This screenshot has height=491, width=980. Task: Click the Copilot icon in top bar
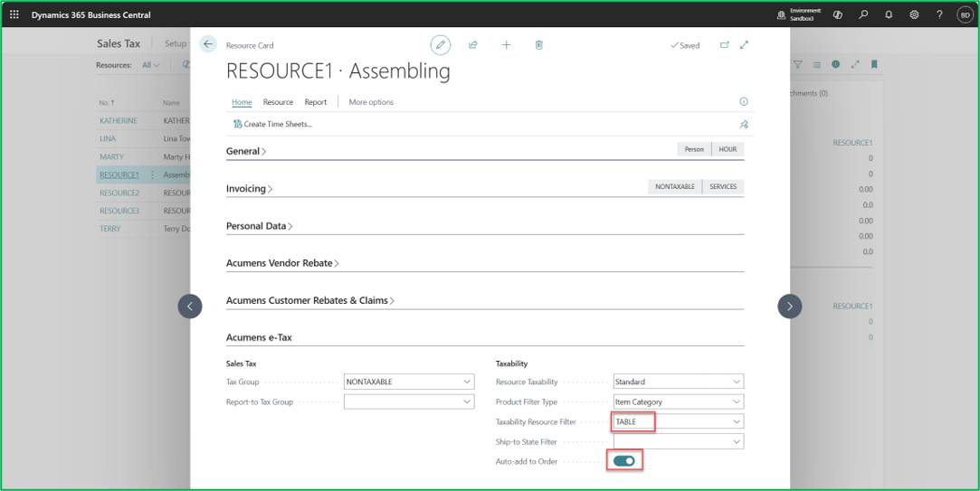click(838, 14)
